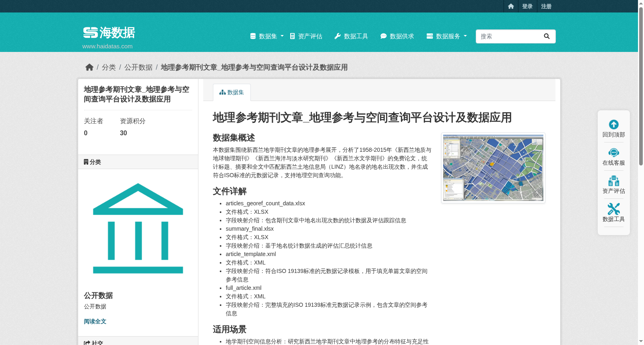Open the 注册 register link

tap(546, 6)
